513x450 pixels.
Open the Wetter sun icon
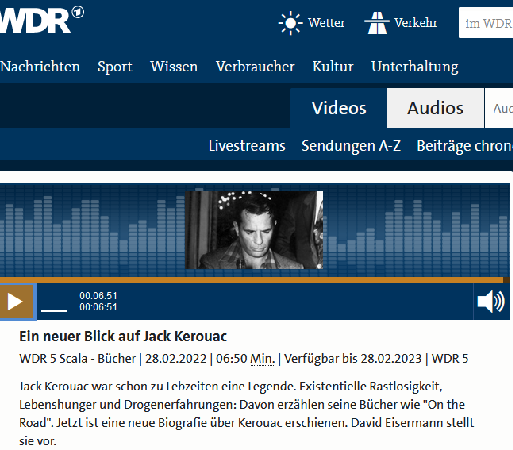[290, 23]
